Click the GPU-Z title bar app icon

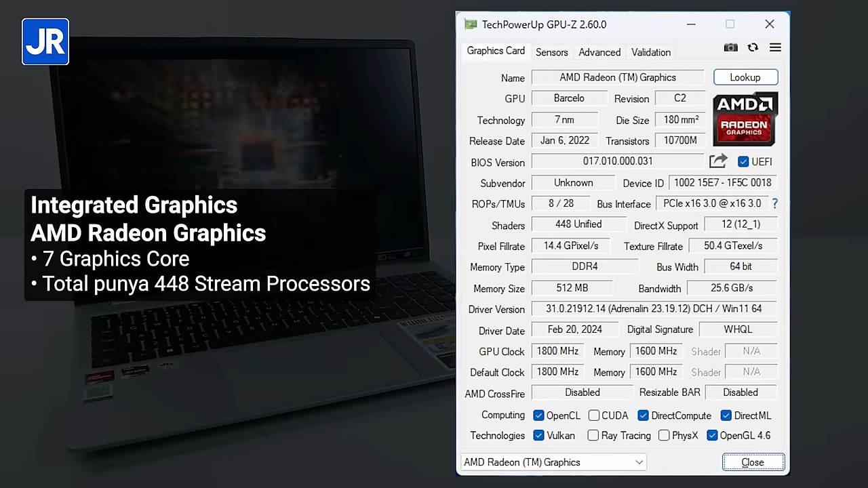coord(470,24)
